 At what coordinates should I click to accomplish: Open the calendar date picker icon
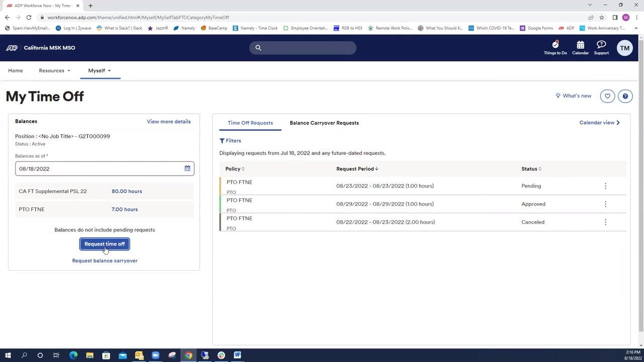187,168
